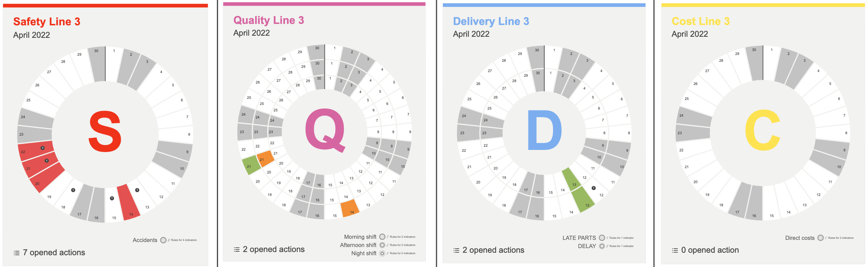Click the list icon beside 7 opened actions
Image resolution: width=868 pixels, height=267 pixels.
click(x=16, y=253)
